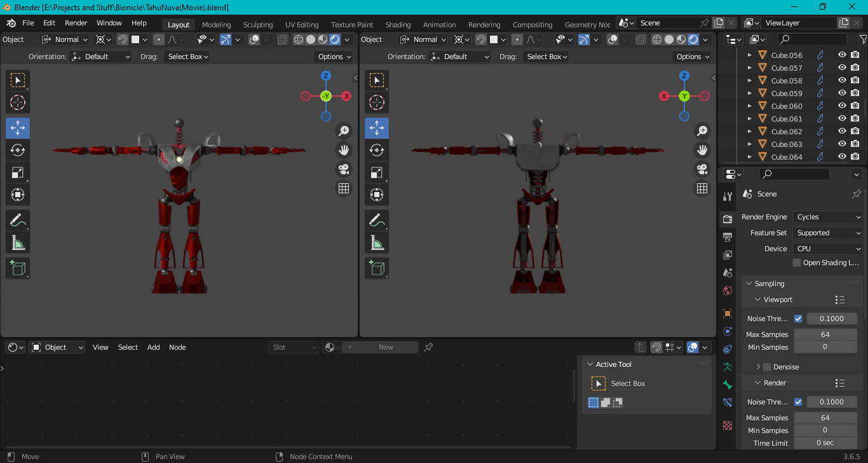The image size is (868, 463).
Task: Click the zoom magnifier in left viewport
Action: [x=344, y=131]
